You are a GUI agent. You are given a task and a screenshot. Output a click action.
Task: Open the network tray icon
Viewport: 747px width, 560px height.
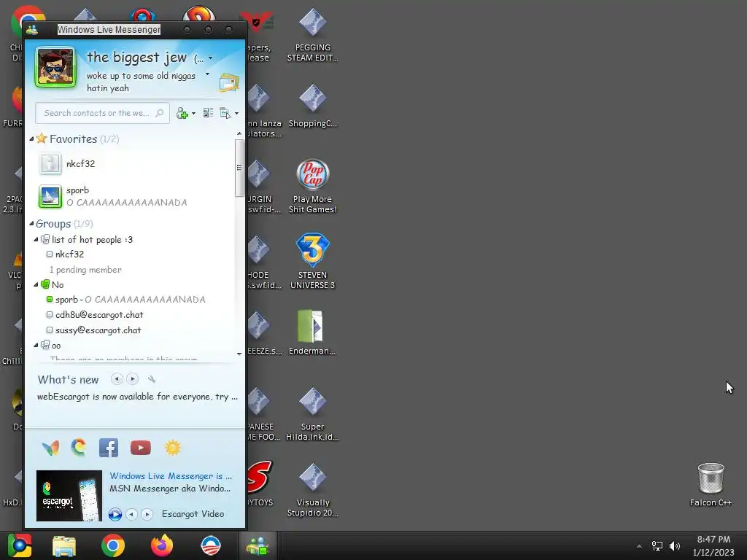(657, 545)
